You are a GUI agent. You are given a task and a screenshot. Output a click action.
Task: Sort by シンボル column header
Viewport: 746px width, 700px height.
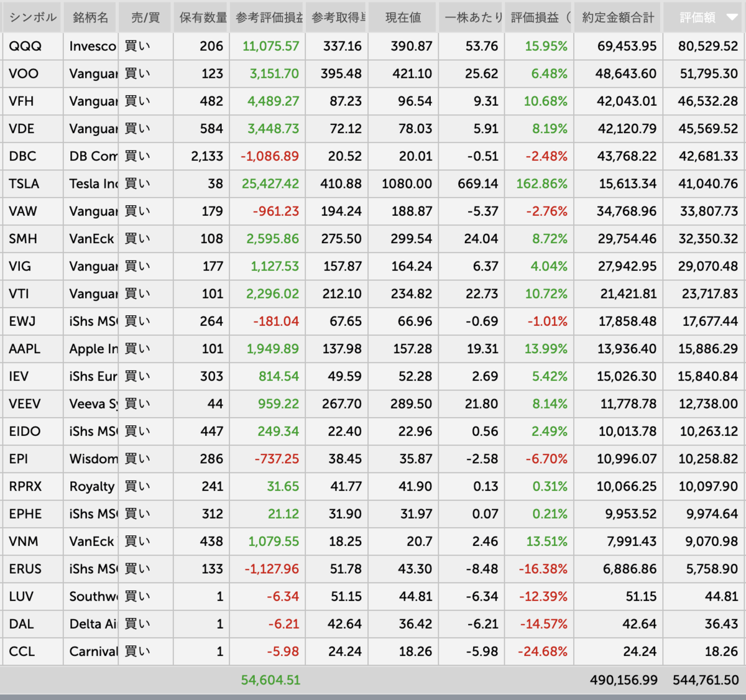pos(32,18)
